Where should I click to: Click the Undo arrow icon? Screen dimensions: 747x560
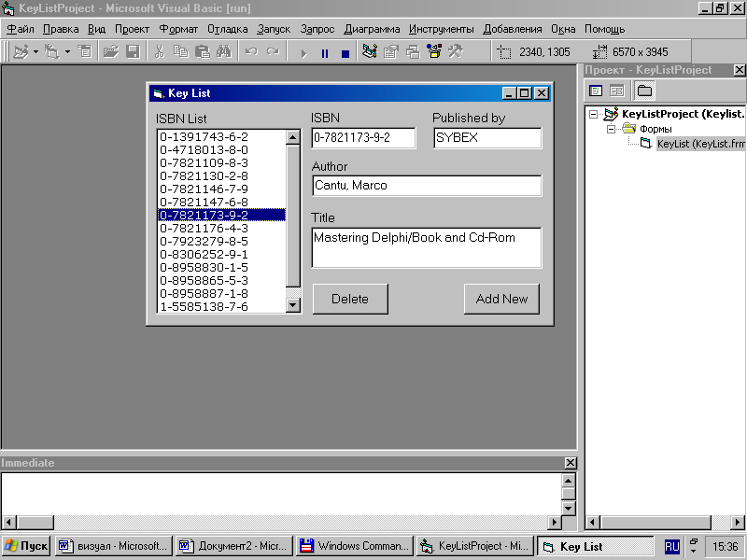pyautogui.click(x=251, y=51)
